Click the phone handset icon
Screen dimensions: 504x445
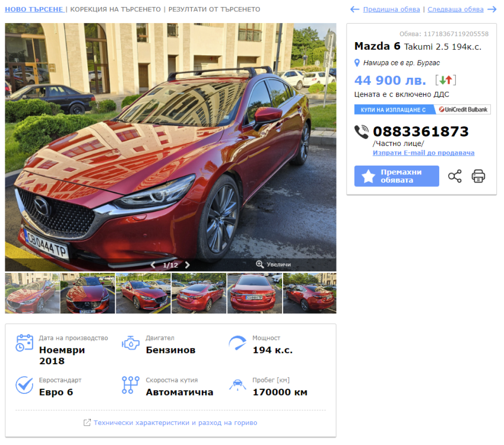point(362,132)
